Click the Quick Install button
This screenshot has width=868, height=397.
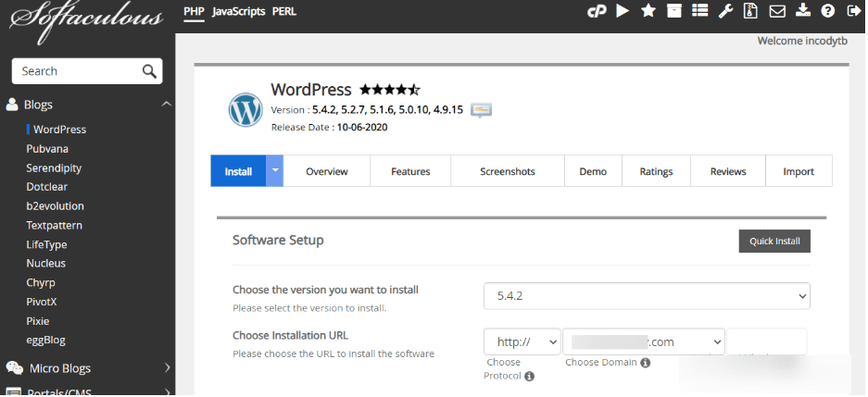(x=774, y=242)
